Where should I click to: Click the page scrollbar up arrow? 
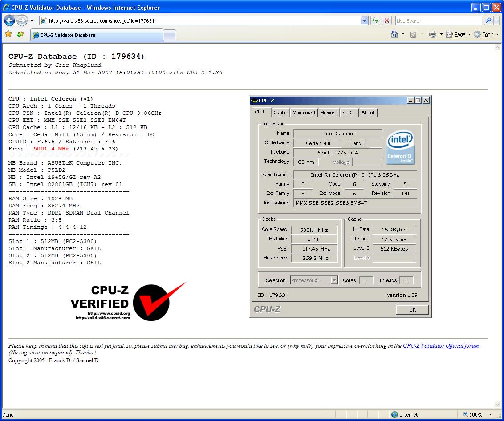click(498, 48)
